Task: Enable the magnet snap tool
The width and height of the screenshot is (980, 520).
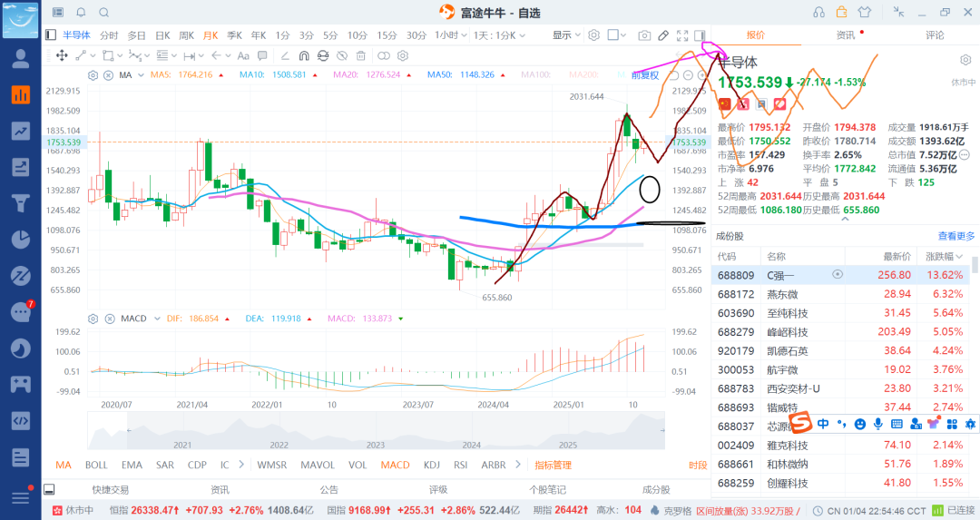Action: pos(304,55)
